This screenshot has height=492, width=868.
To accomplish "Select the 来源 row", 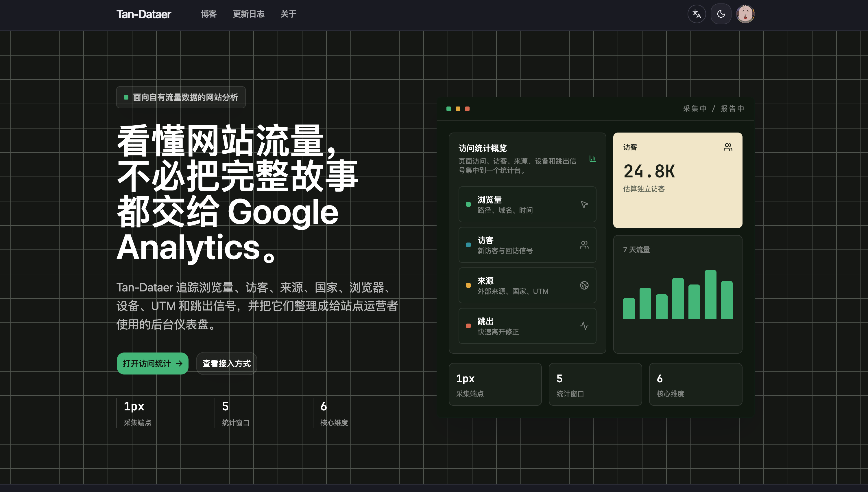I will 527,285.
